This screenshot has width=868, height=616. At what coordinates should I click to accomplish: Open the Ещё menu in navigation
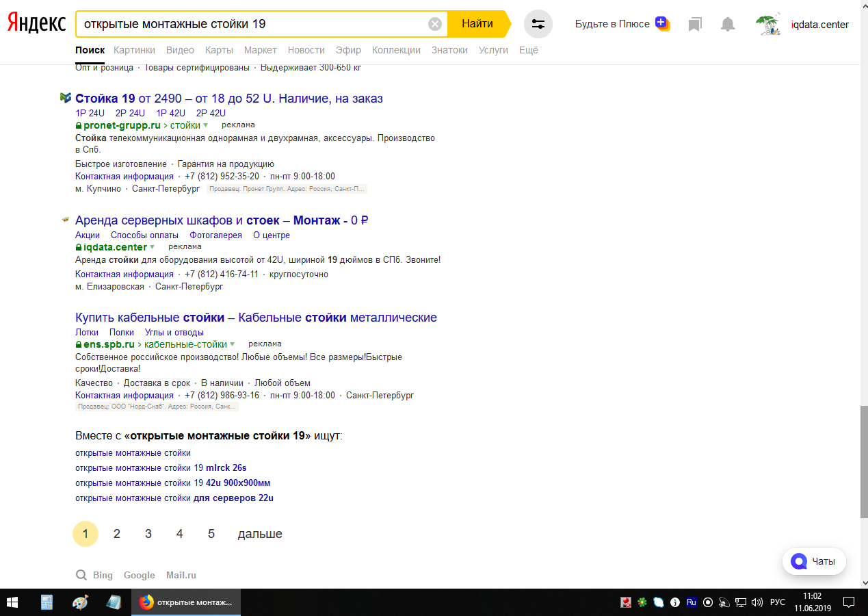[529, 50]
